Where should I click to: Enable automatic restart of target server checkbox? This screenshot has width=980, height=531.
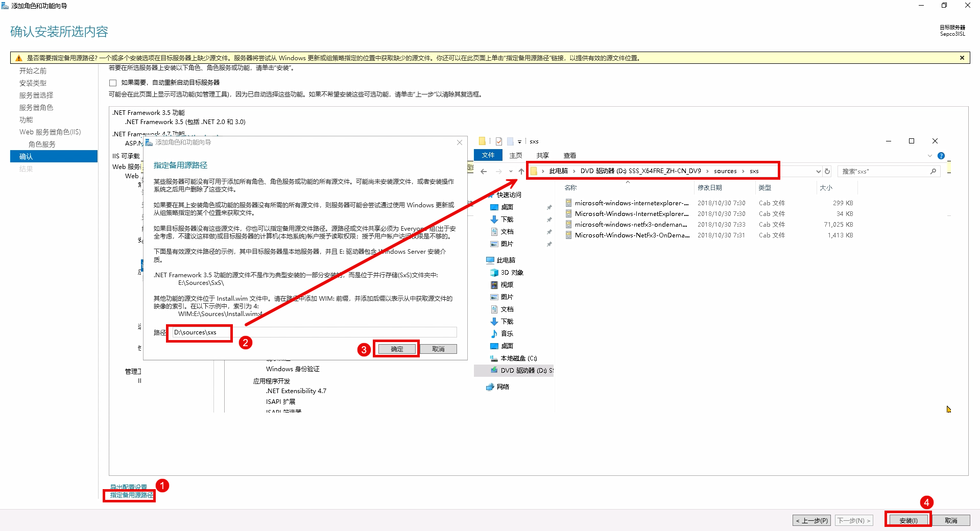pos(113,83)
